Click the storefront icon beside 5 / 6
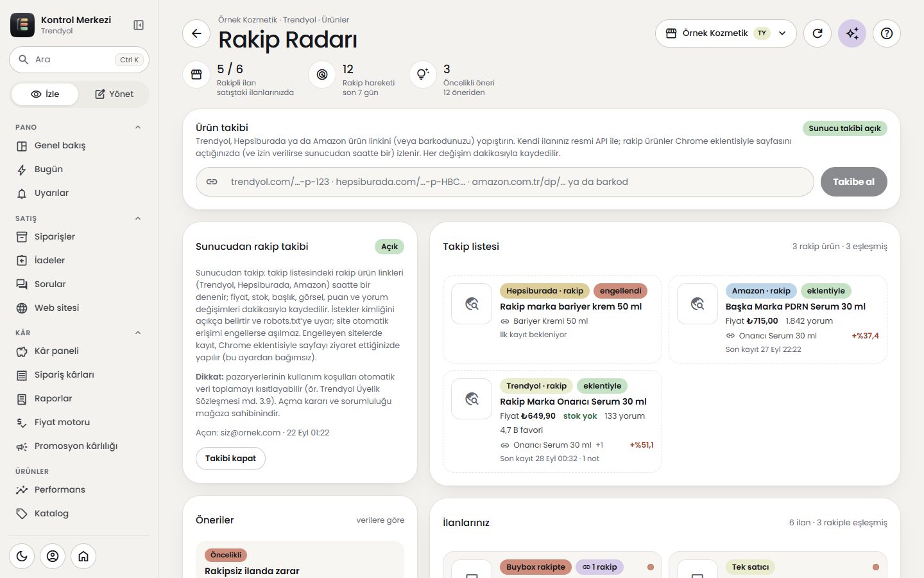 pyautogui.click(x=196, y=74)
